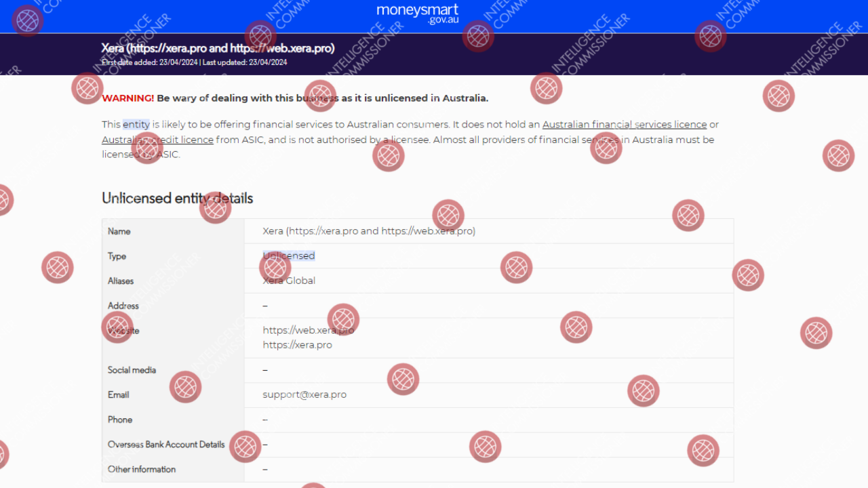This screenshot has height=488, width=868.
Task: Select the Xera Global alias value
Action: point(289,281)
